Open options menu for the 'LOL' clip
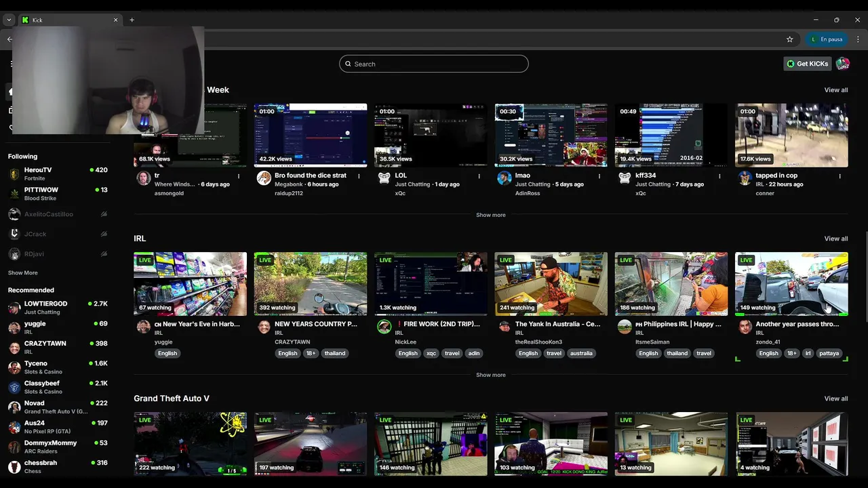 pyautogui.click(x=479, y=176)
